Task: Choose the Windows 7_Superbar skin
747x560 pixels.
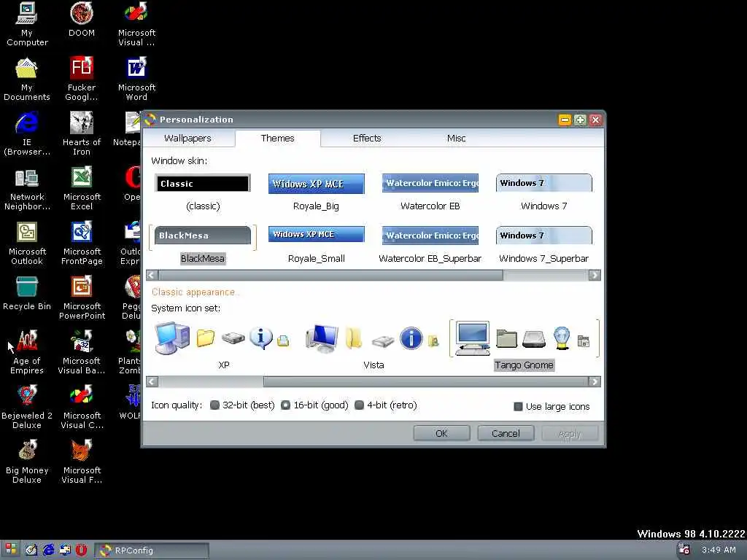Action: (x=543, y=245)
